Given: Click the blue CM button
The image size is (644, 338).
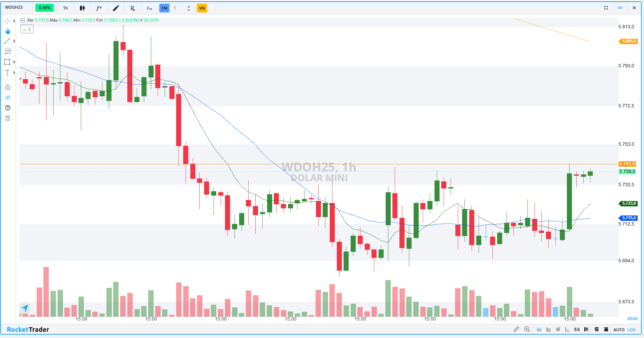Looking at the screenshot, I should [x=164, y=8].
